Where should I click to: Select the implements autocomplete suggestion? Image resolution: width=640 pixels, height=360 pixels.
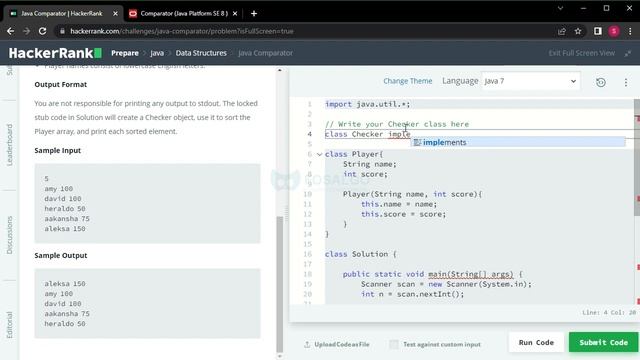[518, 142]
